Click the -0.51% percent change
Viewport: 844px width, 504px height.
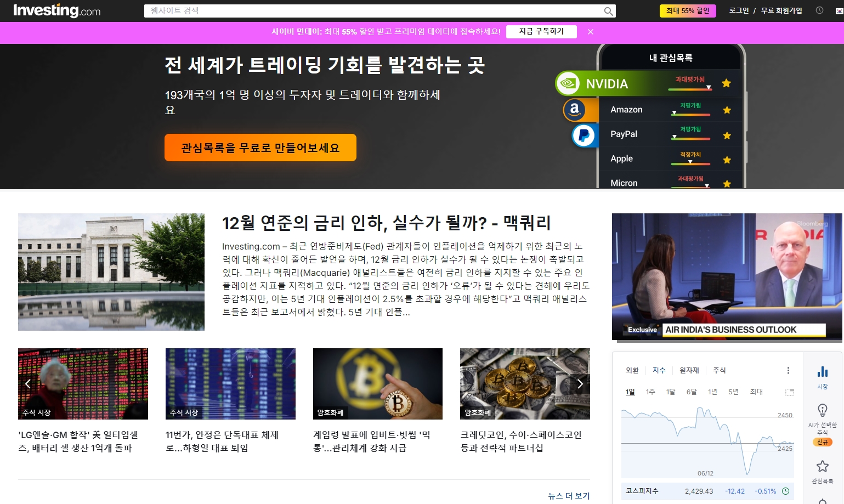(766, 491)
